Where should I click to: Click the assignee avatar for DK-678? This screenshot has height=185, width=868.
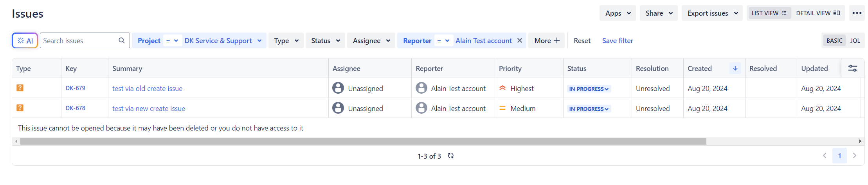pyautogui.click(x=338, y=108)
